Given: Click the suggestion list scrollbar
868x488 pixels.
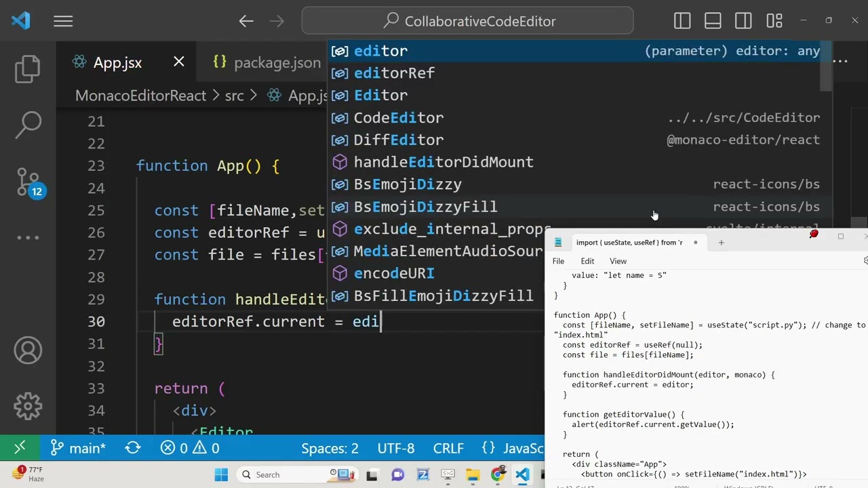Looking at the screenshot, I should pyautogui.click(x=826, y=65).
